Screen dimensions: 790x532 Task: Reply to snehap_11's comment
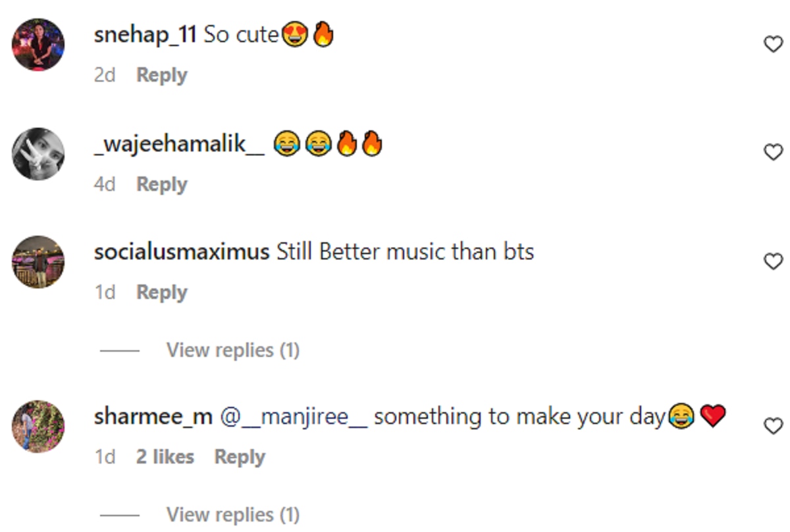pyautogui.click(x=161, y=75)
